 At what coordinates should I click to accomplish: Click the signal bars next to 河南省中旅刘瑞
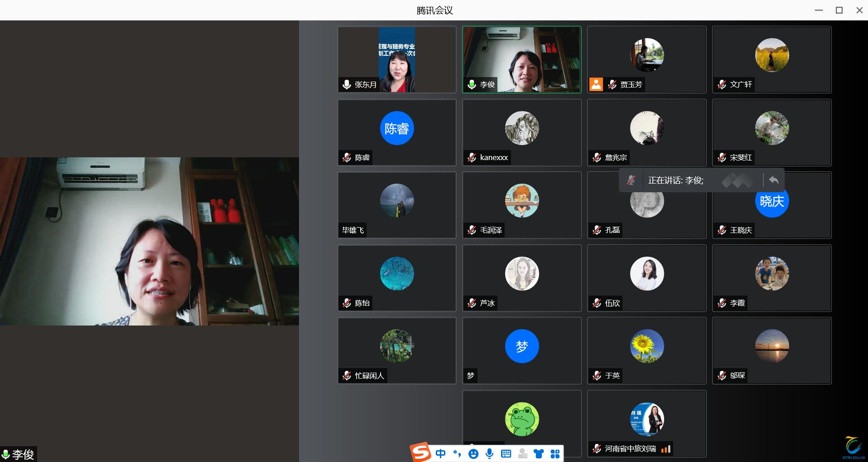point(665,449)
